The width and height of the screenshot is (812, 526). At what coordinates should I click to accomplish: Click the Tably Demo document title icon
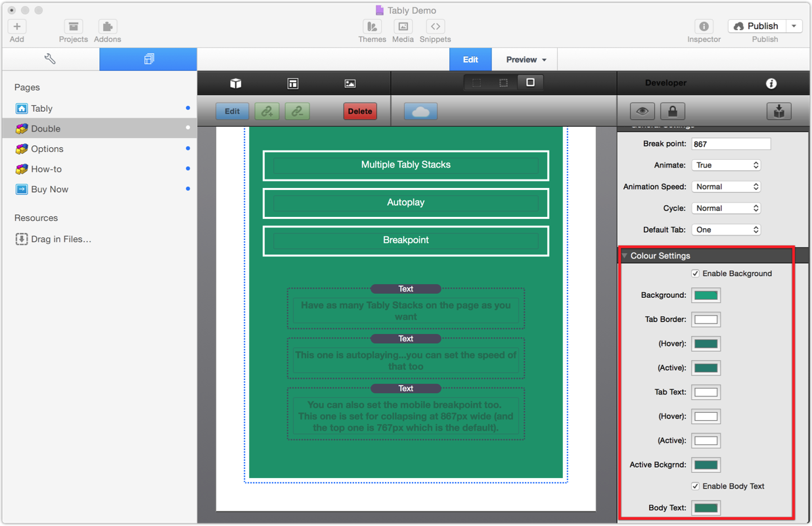coord(379,11)
